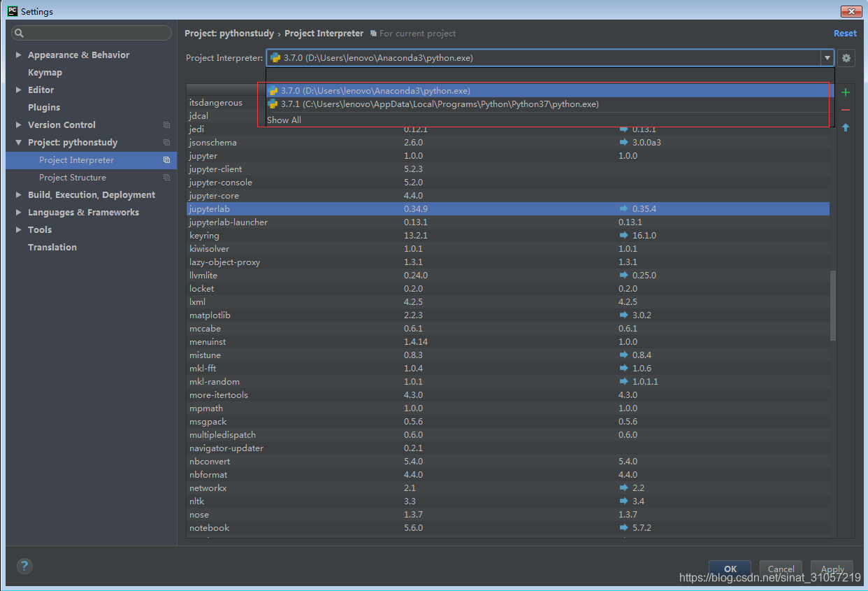Screen dimensions: 868x591
Task: Click the PyCharm icon in title bar
Action: tap(13, 11)
